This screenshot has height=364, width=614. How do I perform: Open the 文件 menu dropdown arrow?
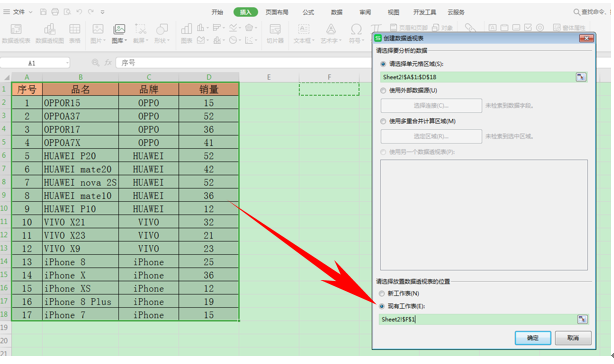coord(31,12)
